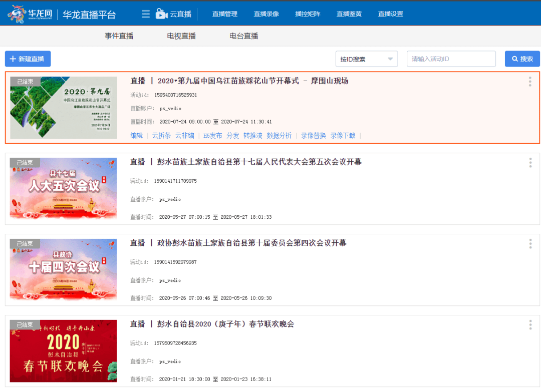Screen dimensions: 541x392
Task: Select the activity id 1579509728456935
Action: [175, 343]
